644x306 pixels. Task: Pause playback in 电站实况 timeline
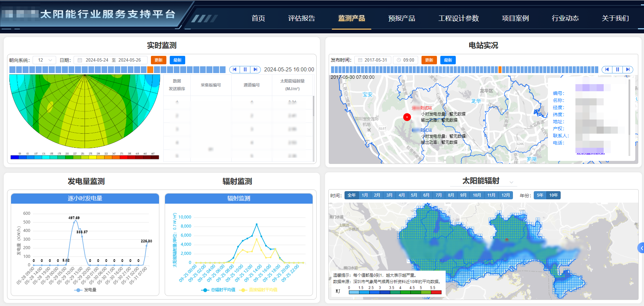point(617,69)
